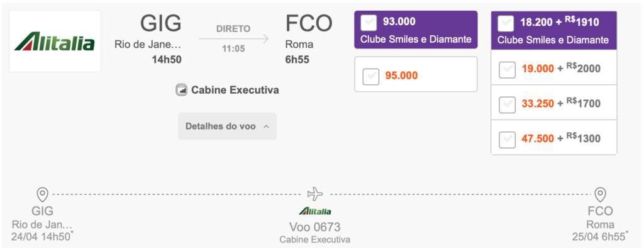The height and width of the screenshot is (248, 644).
Task: Click the Voo 0673 flight number text
Action: [315, 227]
